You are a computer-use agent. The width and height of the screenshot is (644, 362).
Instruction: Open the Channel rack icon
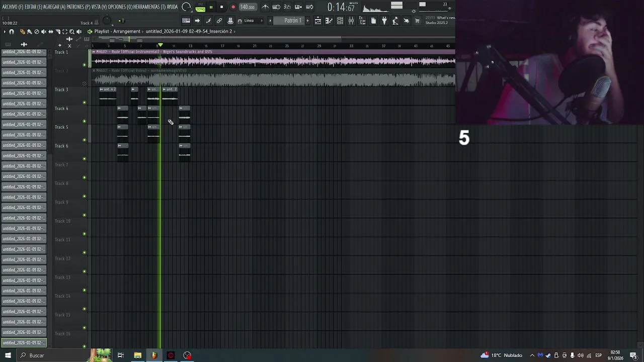click(x=340, y=21)
